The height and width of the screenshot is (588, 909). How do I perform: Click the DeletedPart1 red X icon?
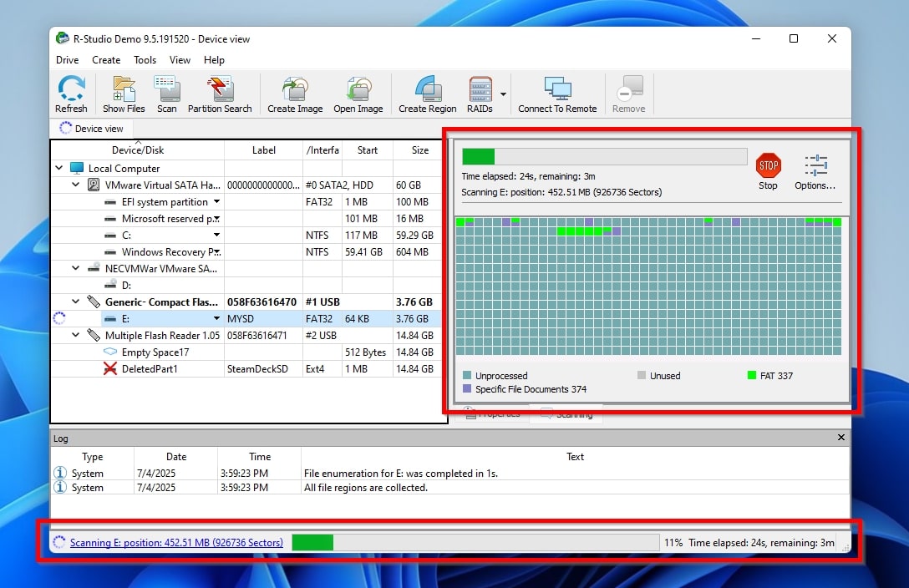tap(110, 368)
